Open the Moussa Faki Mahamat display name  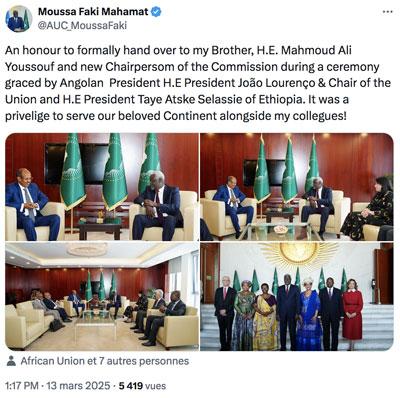point(93,12)
